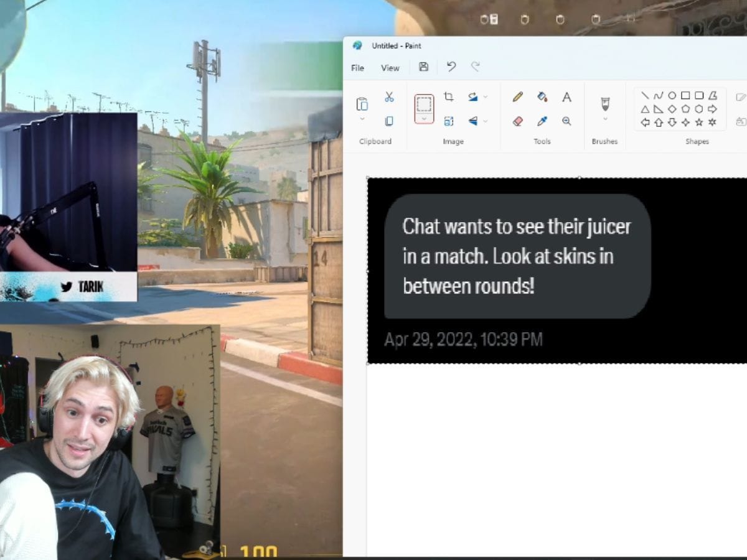Pick the Color picker eyedropper tool
Viewport: 747px width, 560px height.
[x=542, y=122]
